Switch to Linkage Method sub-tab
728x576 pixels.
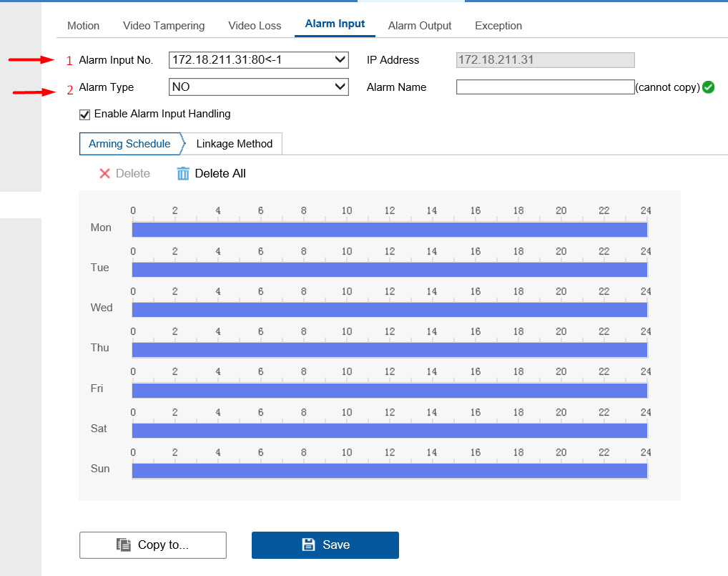234,144
